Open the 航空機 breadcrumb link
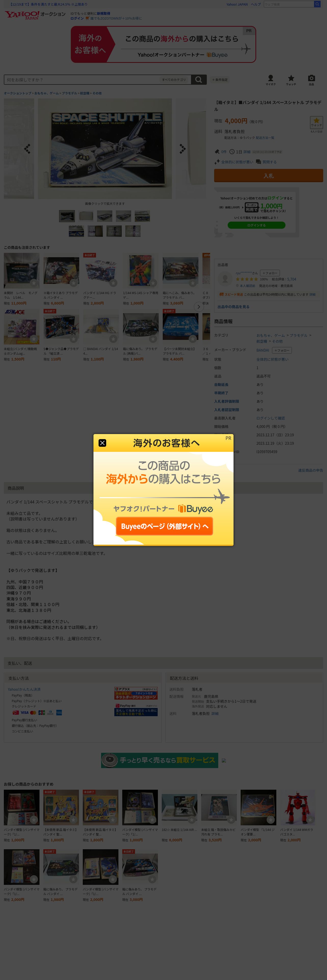327x980 pixels. point(85,93)
